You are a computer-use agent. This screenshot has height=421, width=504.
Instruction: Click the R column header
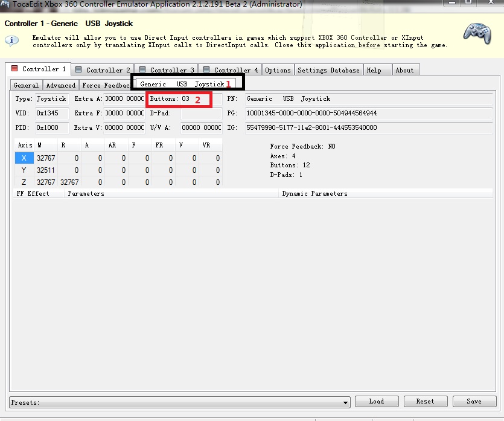[x=69, y=146]
